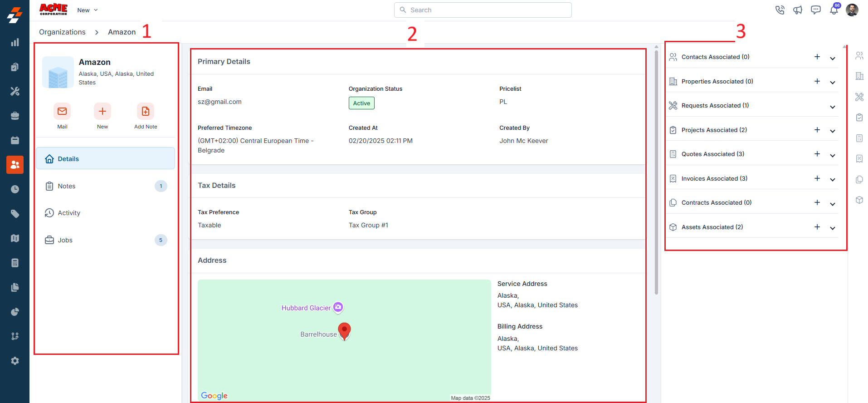
Task: Click the contracts icon in right rail
Action: [x=859, y=179]
